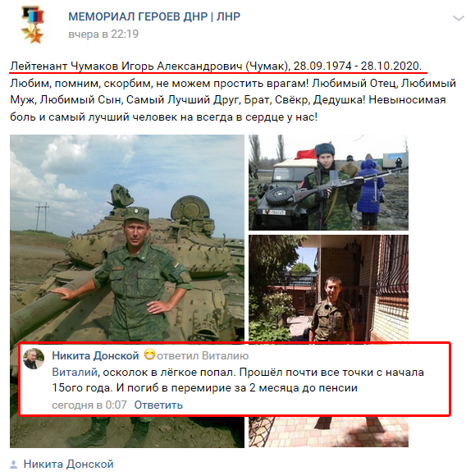Click the masked emoji next to commenter name

point(149,355)
